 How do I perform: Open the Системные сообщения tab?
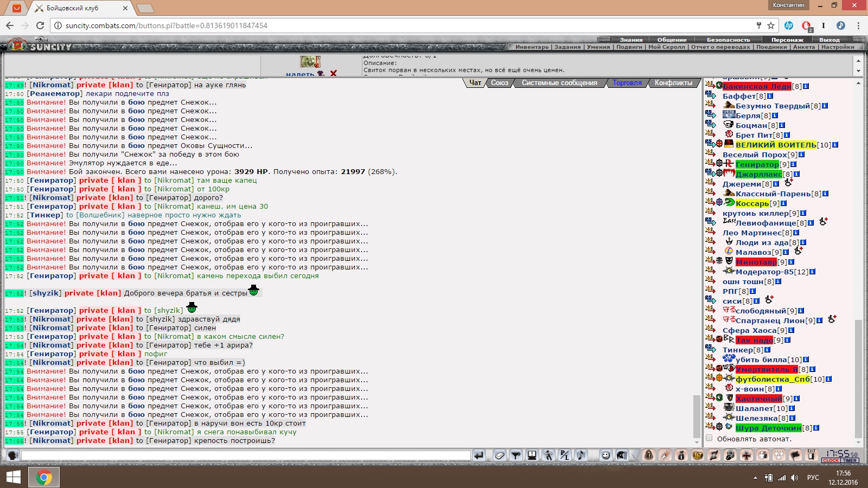click(x=559, y=83)
